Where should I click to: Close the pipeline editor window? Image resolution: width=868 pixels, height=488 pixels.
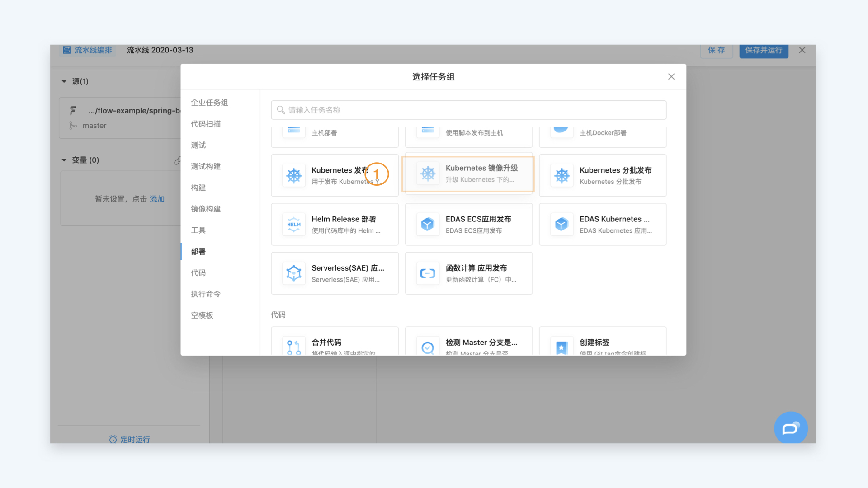coord(802,50)
